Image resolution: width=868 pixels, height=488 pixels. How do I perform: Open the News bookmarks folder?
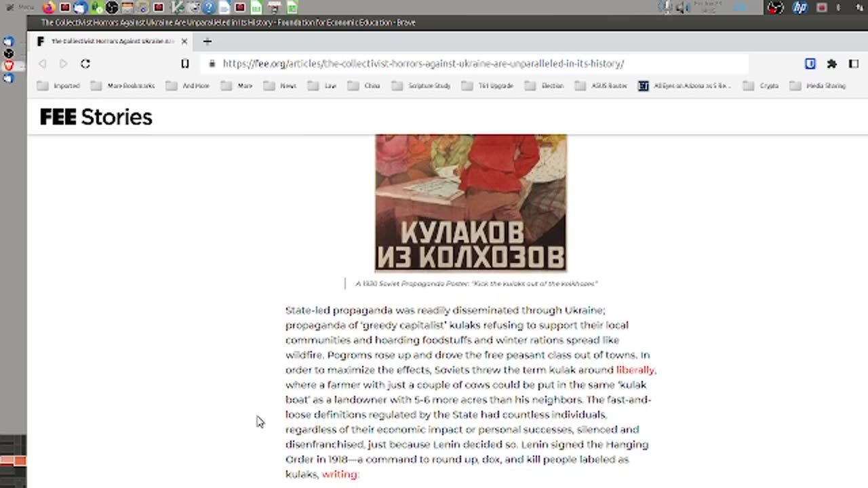[280, 86]
